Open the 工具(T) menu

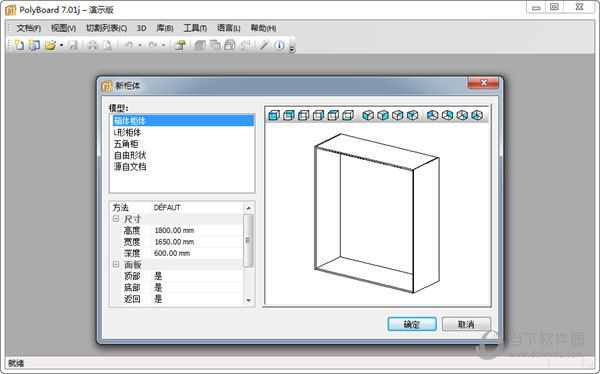[x=195, y=28]
